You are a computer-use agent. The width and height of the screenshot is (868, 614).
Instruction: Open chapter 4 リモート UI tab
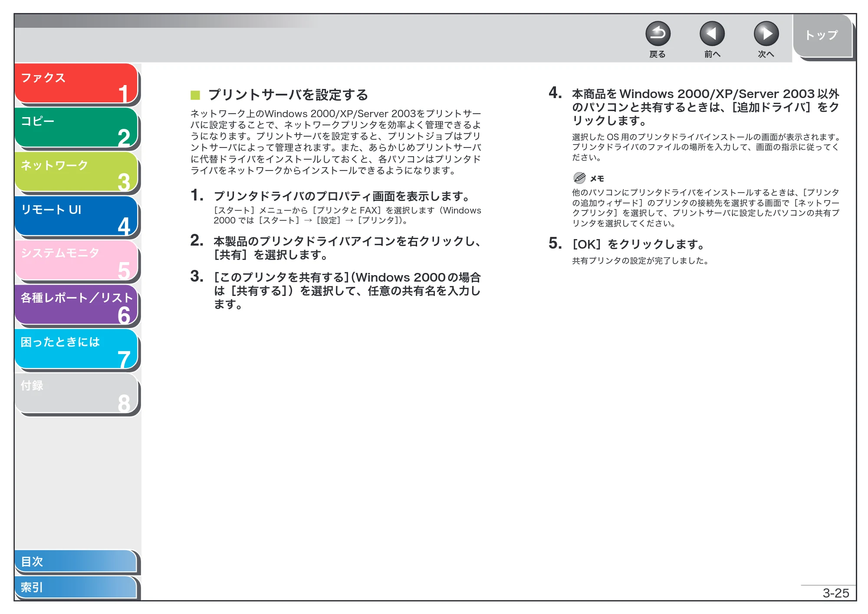pos(76,216)
